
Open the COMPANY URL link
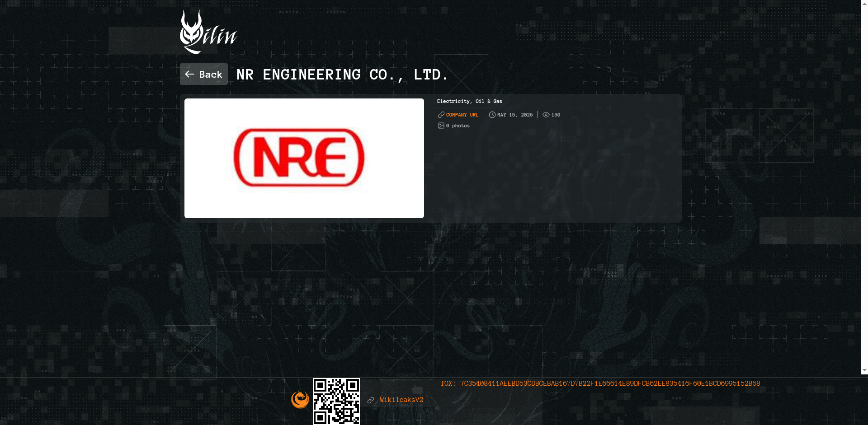click(462, 115)
